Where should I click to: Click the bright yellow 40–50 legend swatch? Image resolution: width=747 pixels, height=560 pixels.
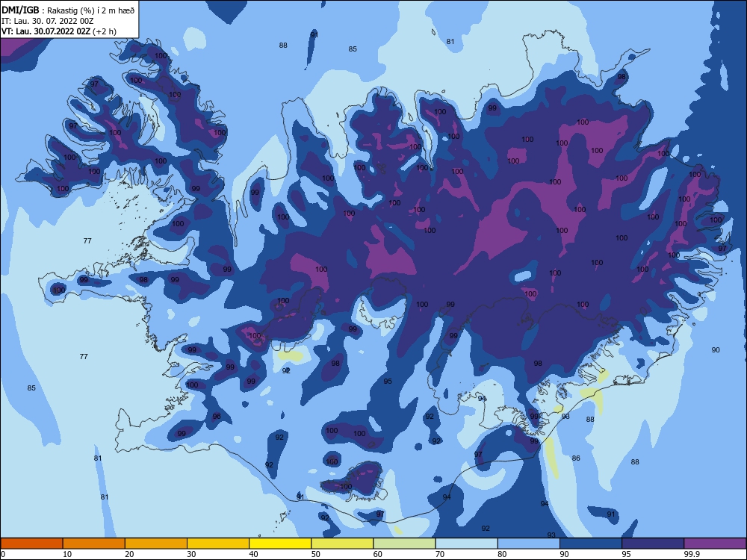tap(280, 544)
